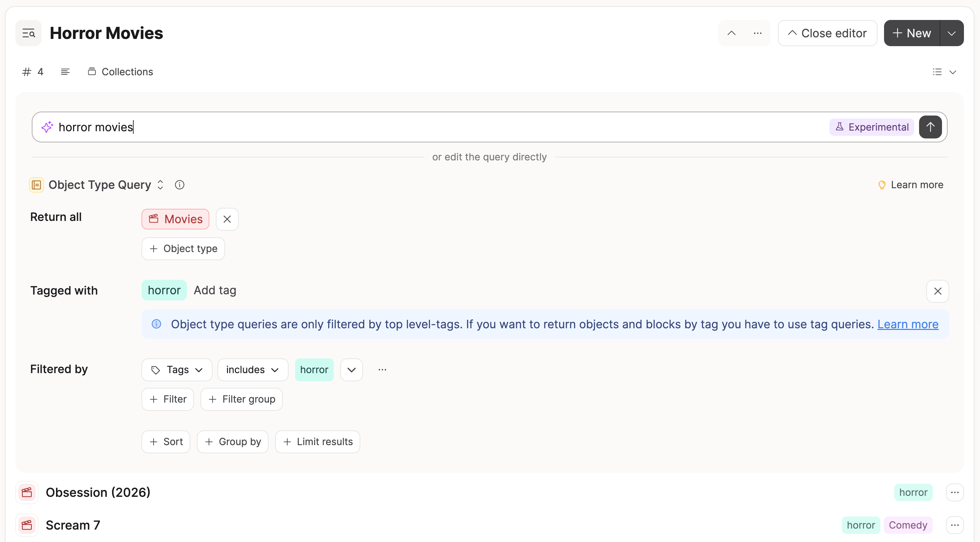Click the New button
Image resolution: width=980 pixels, height=542 pixels.
tap(912, 33)
